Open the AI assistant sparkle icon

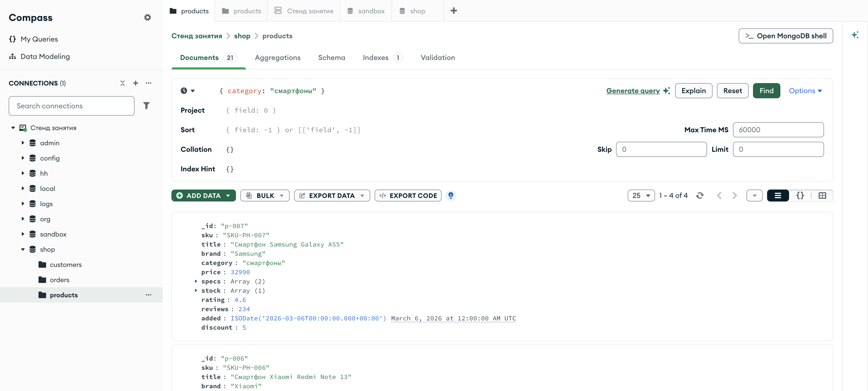pyautogui.click(x=854, y=35)
